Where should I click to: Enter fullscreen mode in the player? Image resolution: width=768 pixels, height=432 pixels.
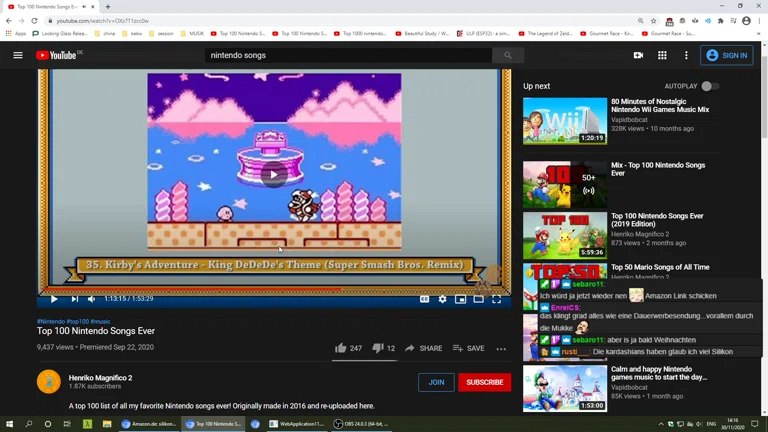[496, 299]
